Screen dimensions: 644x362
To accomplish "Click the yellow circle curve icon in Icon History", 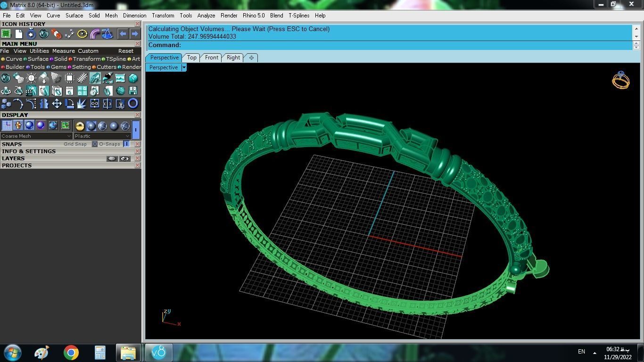I will (82, 34).
